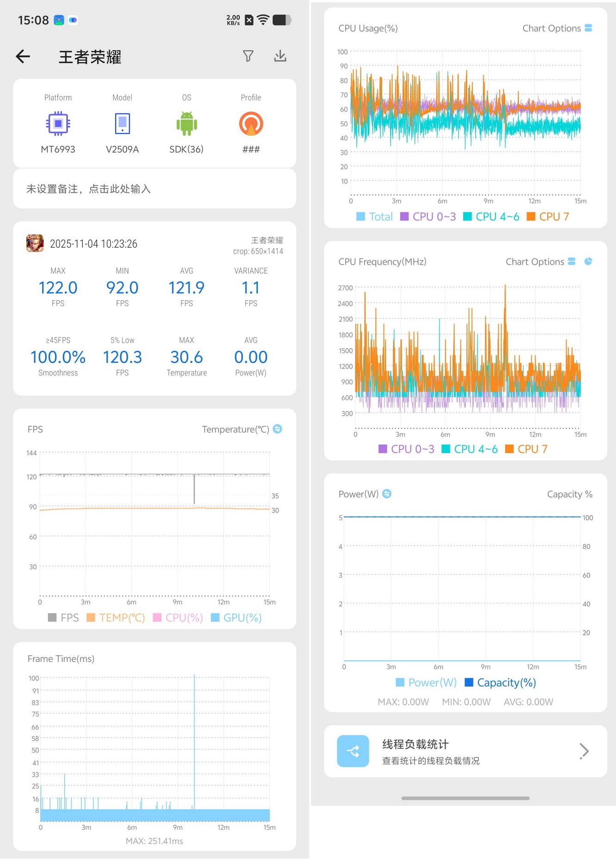Toggle the GPU(%) legend series
The width and height of the screenshot is (616, 860).
236,618
